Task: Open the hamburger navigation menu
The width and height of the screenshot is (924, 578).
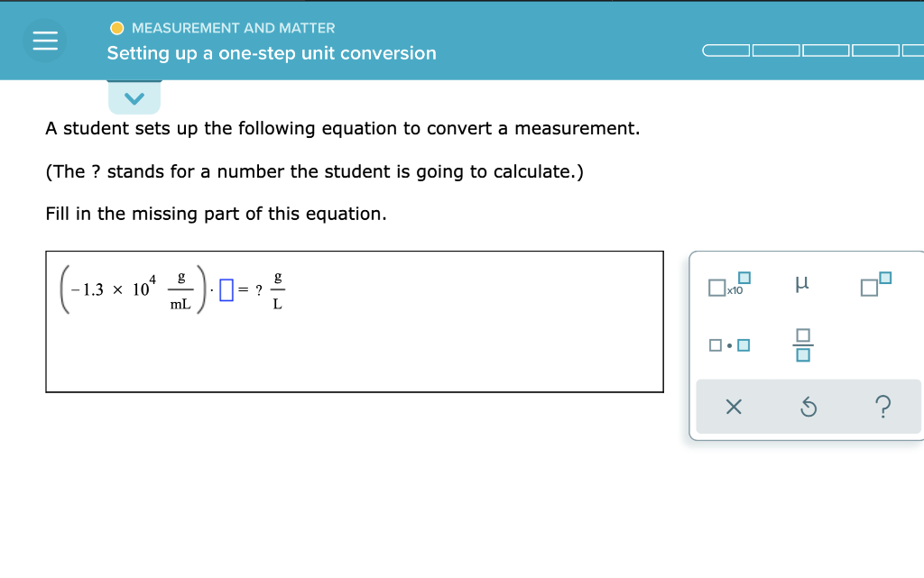Action: click(x=44, y=41)
